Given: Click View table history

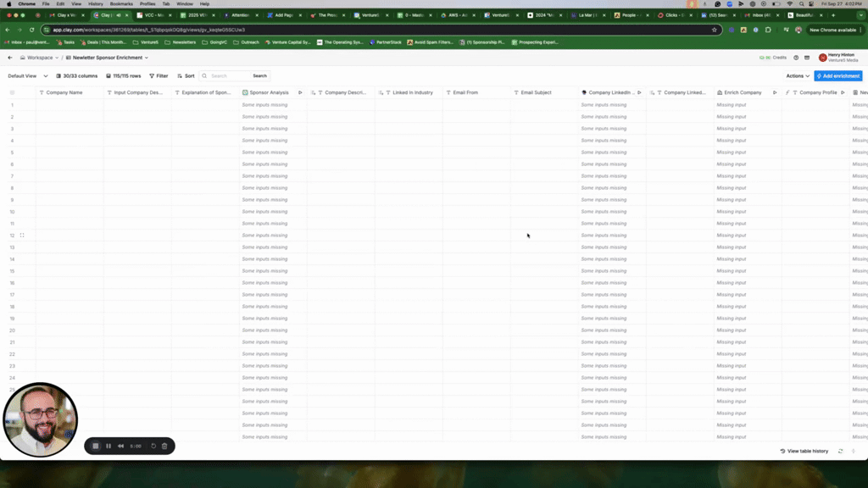Looking at the screenshot, I should (x=804, y=452).
